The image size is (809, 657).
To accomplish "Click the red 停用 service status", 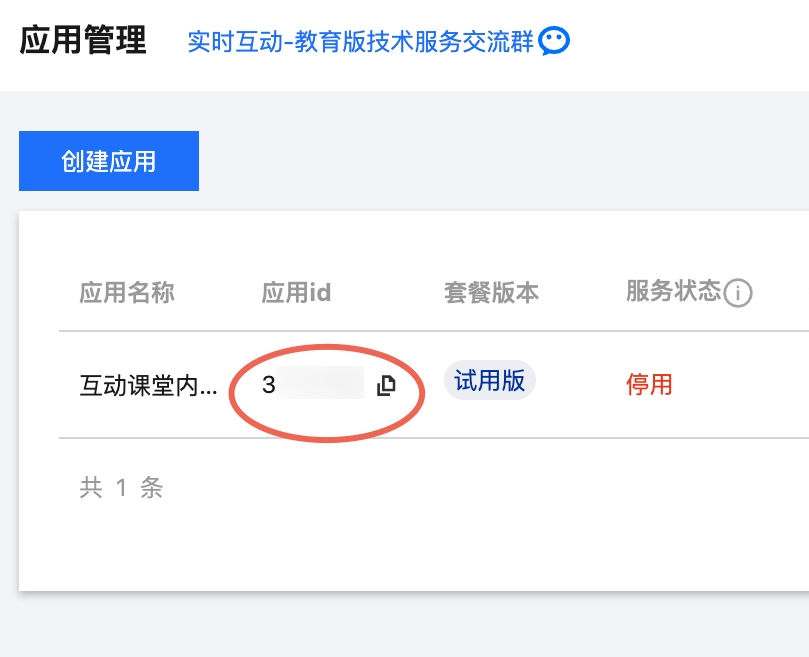I will click(649, 384).
